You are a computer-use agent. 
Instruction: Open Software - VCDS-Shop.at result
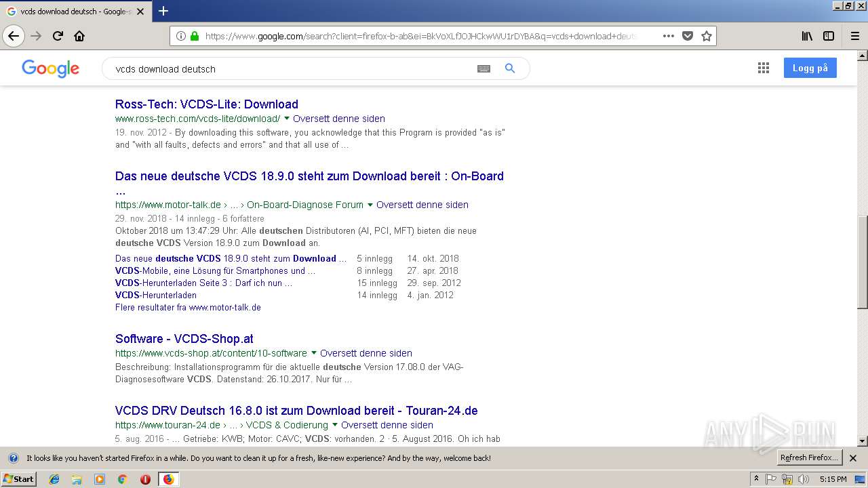[x=184, y=339]
